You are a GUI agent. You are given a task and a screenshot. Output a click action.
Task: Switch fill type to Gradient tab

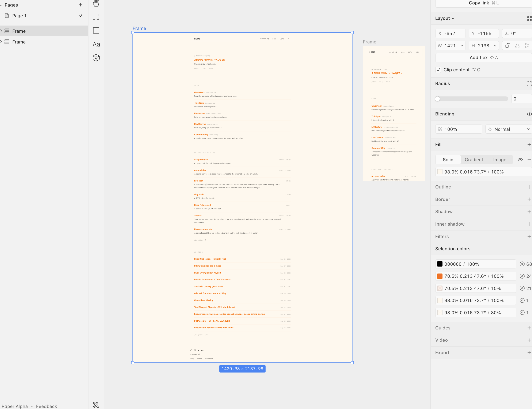tap(474, 160)
